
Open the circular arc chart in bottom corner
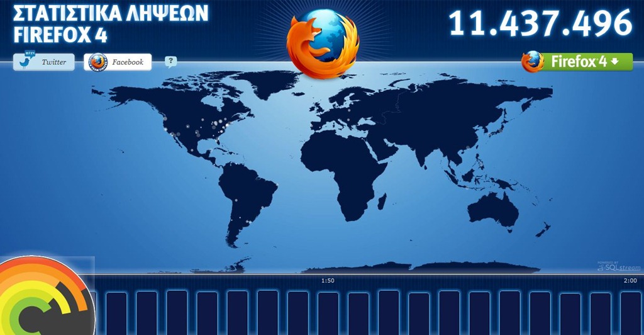[x=46, y=296]
